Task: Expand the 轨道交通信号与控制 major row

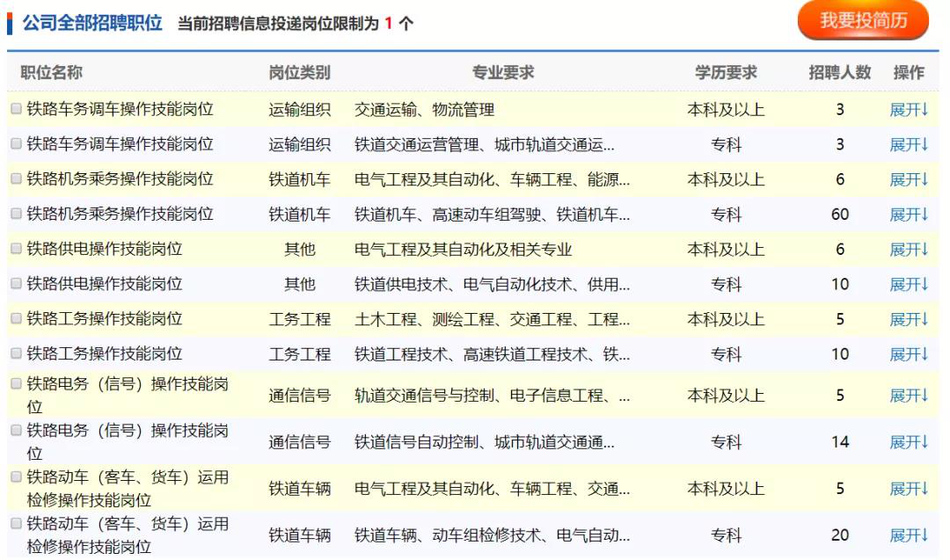Action: click(909, 396)
